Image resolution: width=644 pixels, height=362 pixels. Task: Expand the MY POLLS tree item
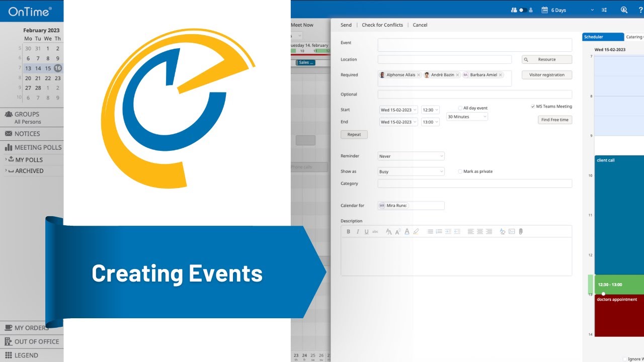click(6, 159)
